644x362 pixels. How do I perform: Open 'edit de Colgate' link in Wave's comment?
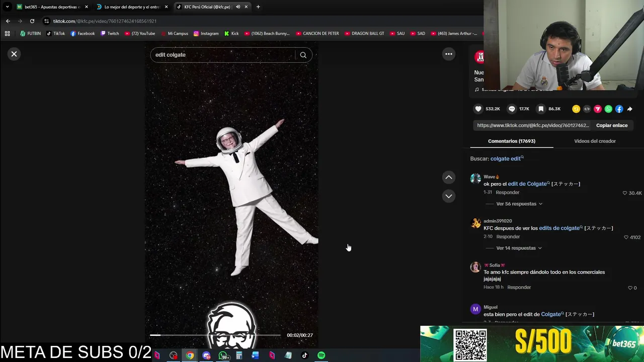pos(528,184)
